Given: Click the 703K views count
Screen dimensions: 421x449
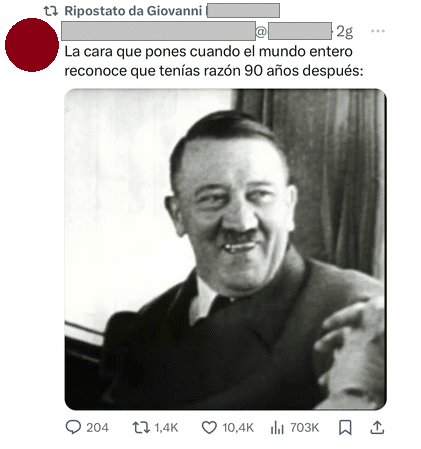Looking at the screenshot, I should [305, 427].
